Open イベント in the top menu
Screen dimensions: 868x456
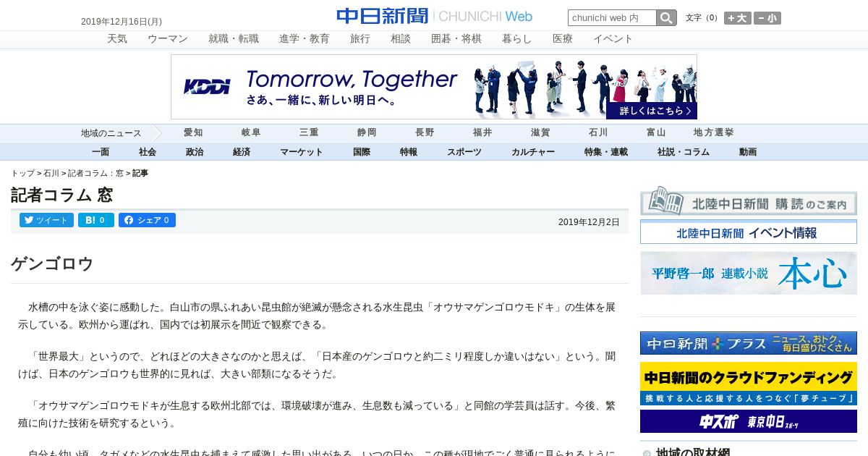click(613, 39)
